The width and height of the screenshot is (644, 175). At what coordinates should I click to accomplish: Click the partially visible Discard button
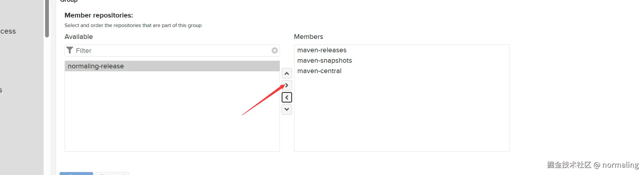(x=112, y=174)
